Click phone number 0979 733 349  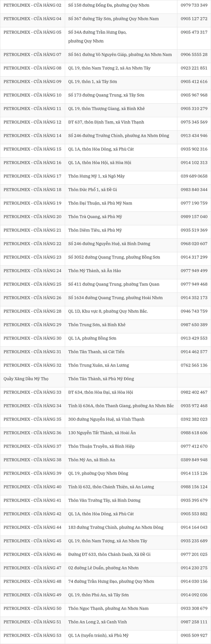(x=194, y=5)
